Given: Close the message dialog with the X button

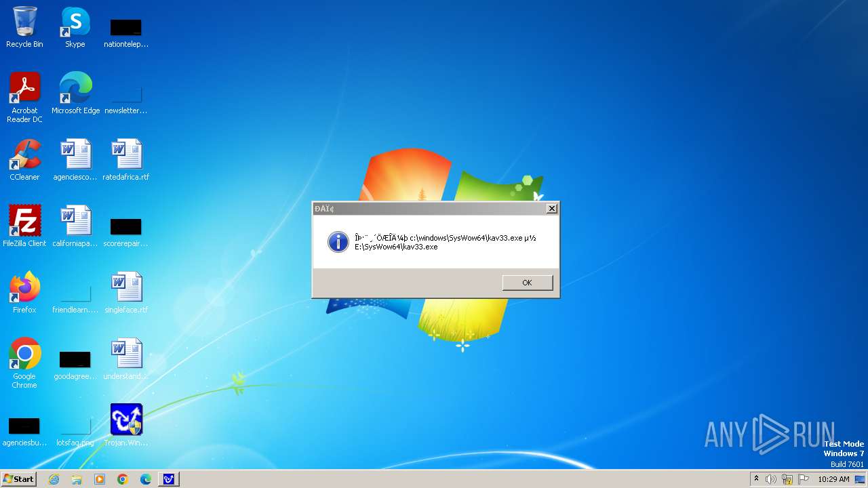Looking at the screenshot, I should [552, 209].
